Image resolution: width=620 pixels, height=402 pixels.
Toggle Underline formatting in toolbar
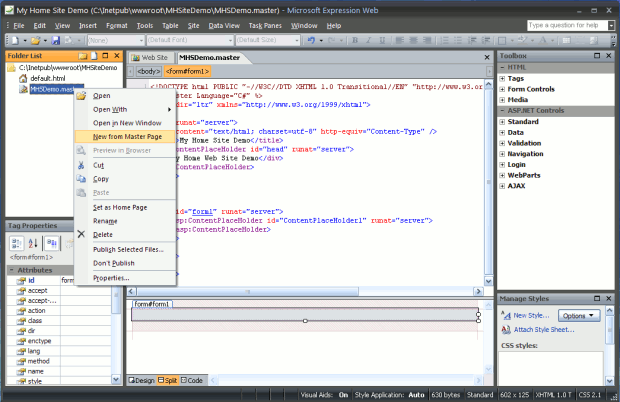pos(382,40)
